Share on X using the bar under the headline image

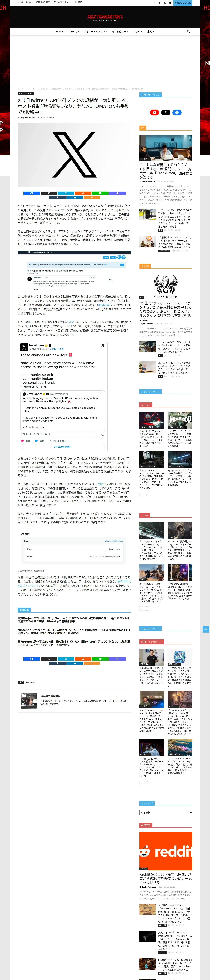click(x=48, y=193)
